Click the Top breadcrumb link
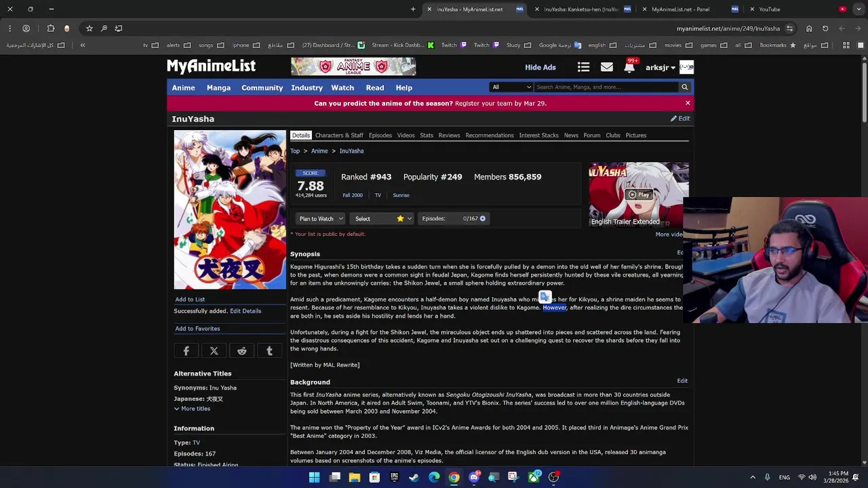Screen dimensions: 868x488 295,151
